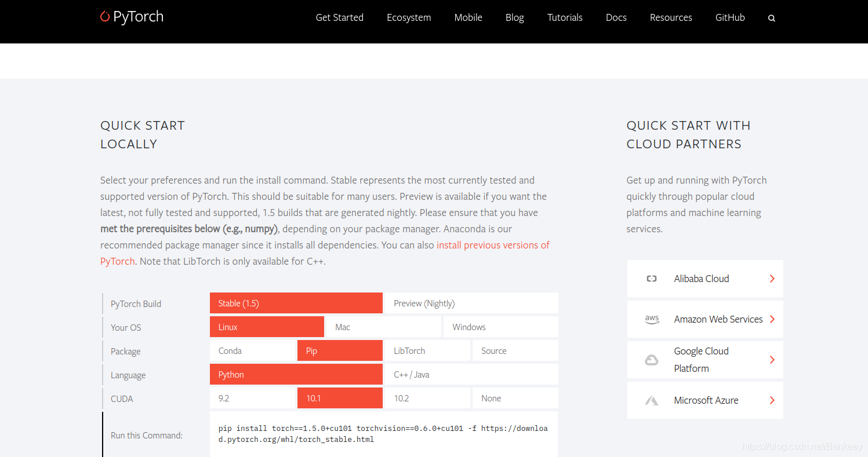Viewport: 868px width, 457px height.
Task: Click the Language row label
Action: pos(128,375)
